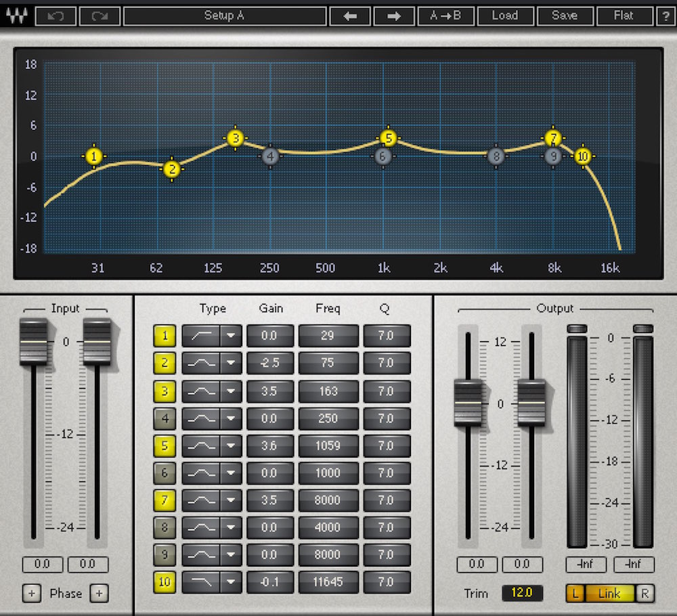Screen dimensions: 677x616
Task: Click the undo arrow icon
Action: tap(56, 16)
